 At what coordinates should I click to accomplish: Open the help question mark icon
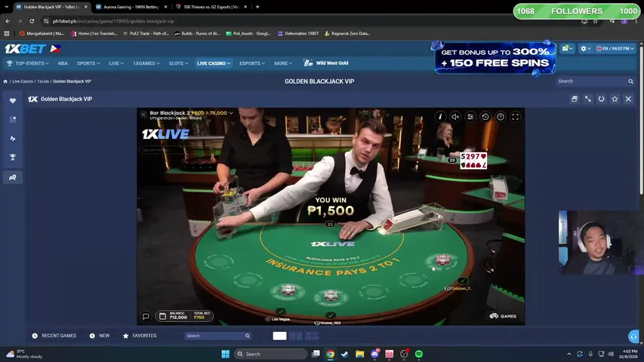501,117
